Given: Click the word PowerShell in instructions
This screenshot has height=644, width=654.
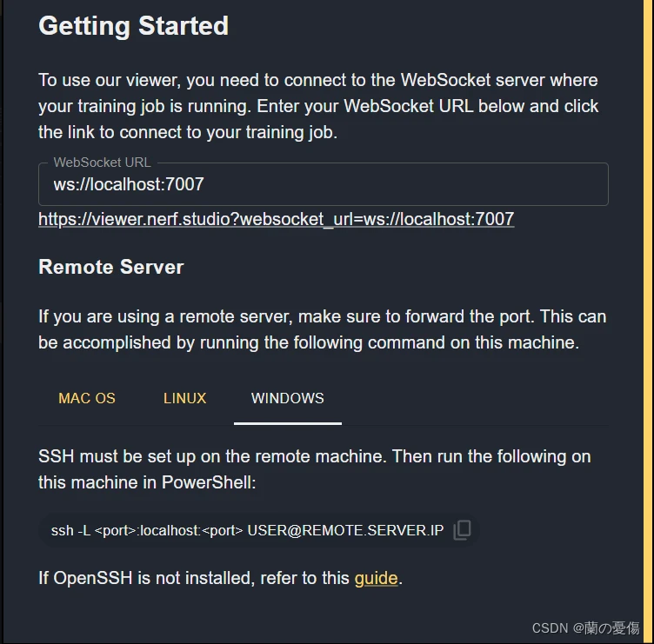Looking at the screenshot, I should point(209,481).
